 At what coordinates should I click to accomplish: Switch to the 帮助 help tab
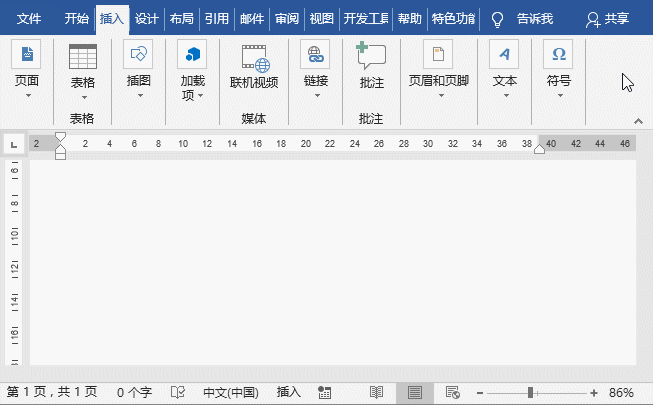point(409,19)
